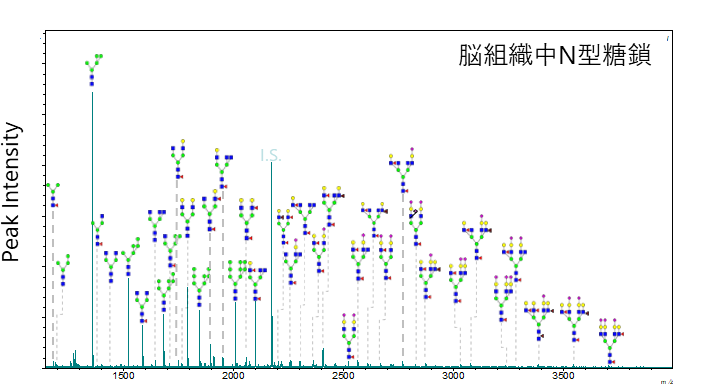Image resolution: width=718 pixels, height=385 pixels.
Task: Click the glycan structure above the tallest peak
Action: (94, 70)
